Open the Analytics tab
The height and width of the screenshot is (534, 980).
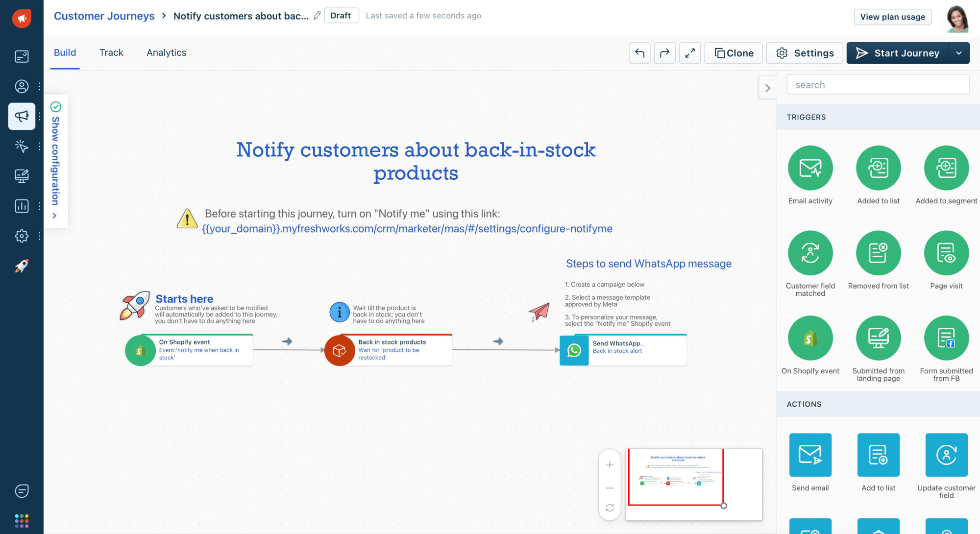(166, 52)
